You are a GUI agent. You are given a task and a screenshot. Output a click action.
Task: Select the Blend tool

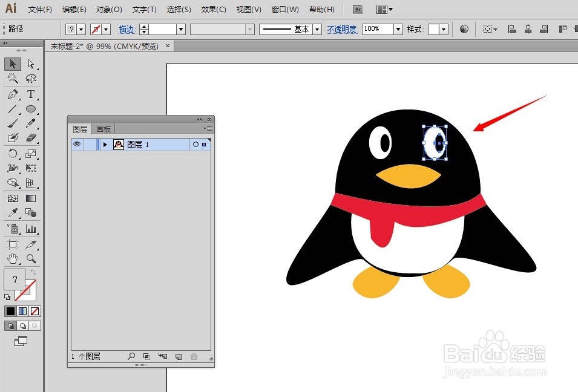(x=31, y=212)
